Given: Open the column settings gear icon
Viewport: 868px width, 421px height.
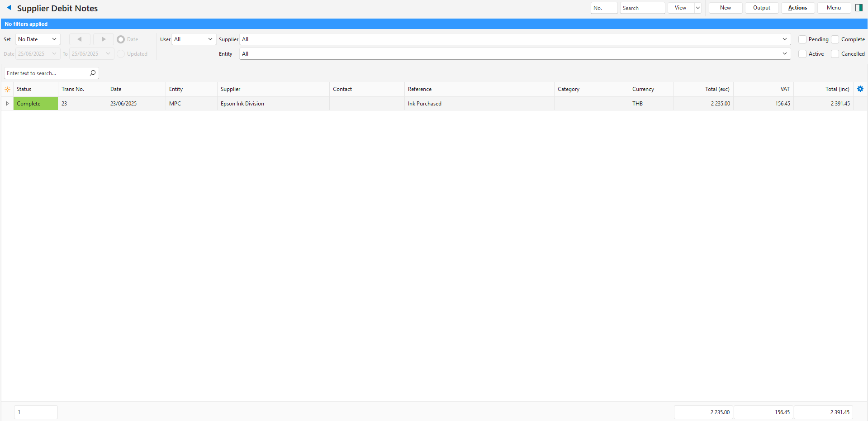Looking at the screenshot, I should pos(860,89).
